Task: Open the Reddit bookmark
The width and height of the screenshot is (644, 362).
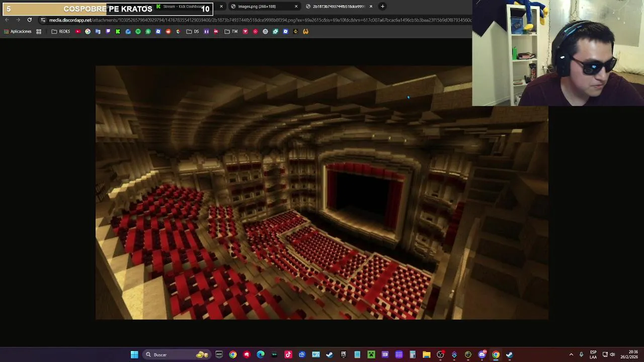Action: 168,31
